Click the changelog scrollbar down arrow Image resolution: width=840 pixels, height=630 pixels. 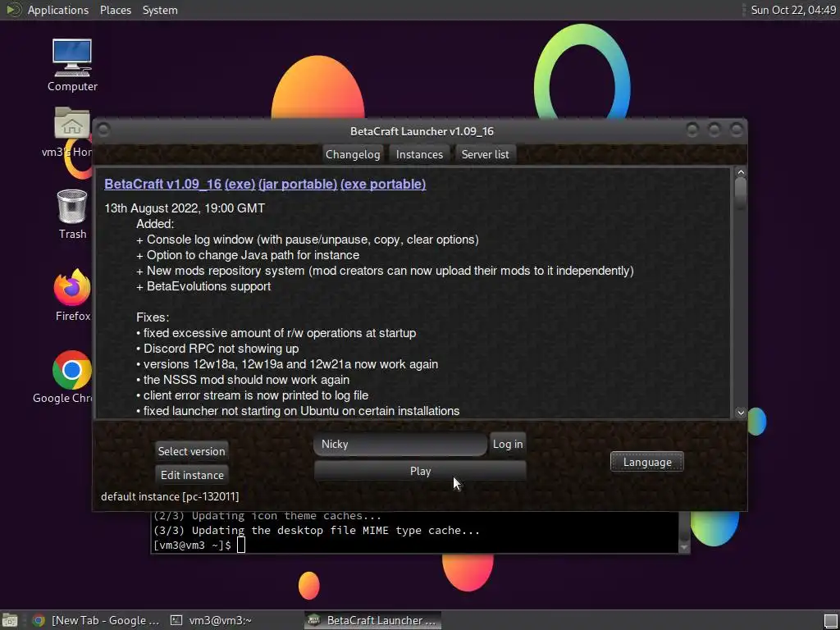pos(741,412)
